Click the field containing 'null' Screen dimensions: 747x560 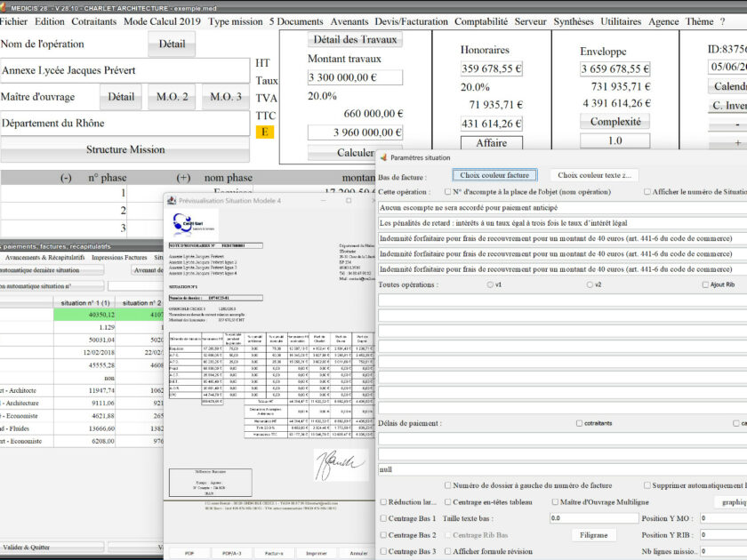coord(562,469)
